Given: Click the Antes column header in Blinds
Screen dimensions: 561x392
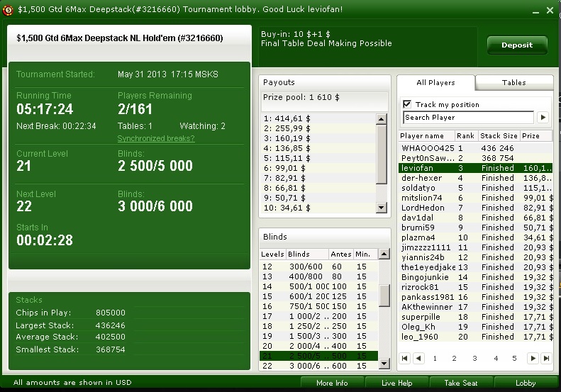Looking at the screenshot, I should pos(341,254).
